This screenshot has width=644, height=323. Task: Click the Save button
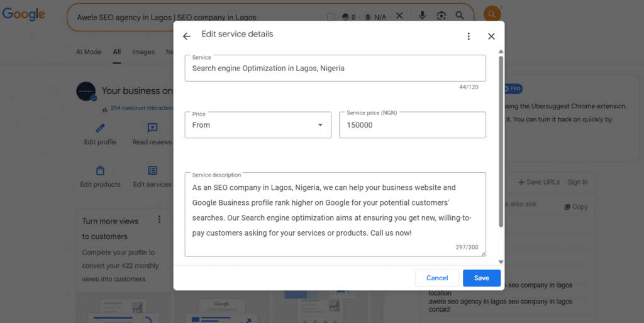[x=481, y=278]
